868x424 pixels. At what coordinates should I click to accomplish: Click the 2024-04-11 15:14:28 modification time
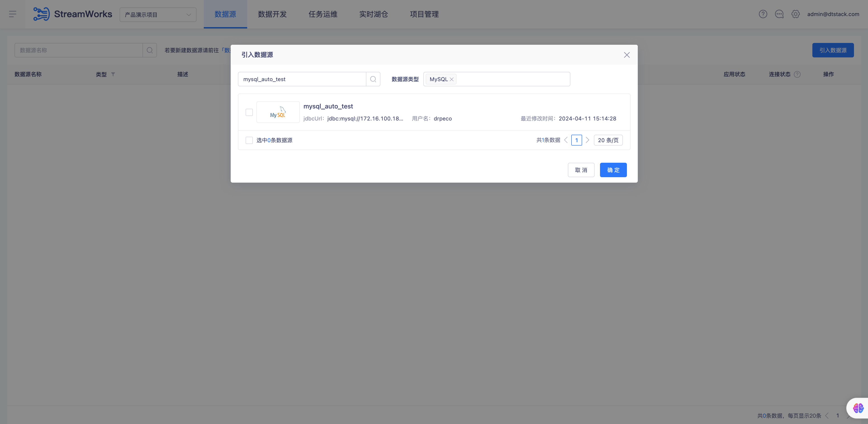point(587,119)
